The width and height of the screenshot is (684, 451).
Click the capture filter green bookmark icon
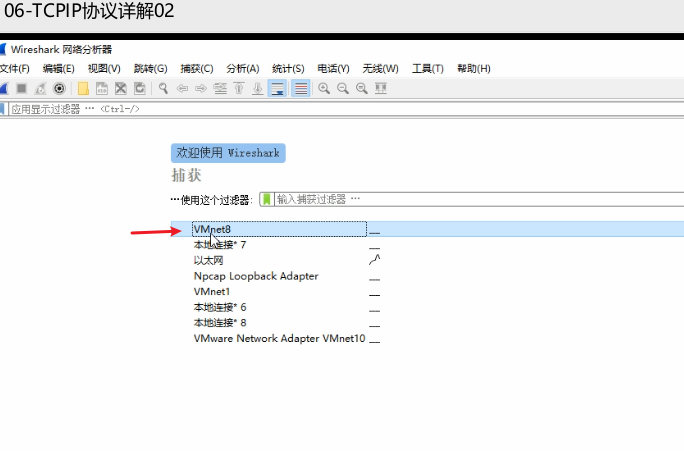click(x=266, y=199)
